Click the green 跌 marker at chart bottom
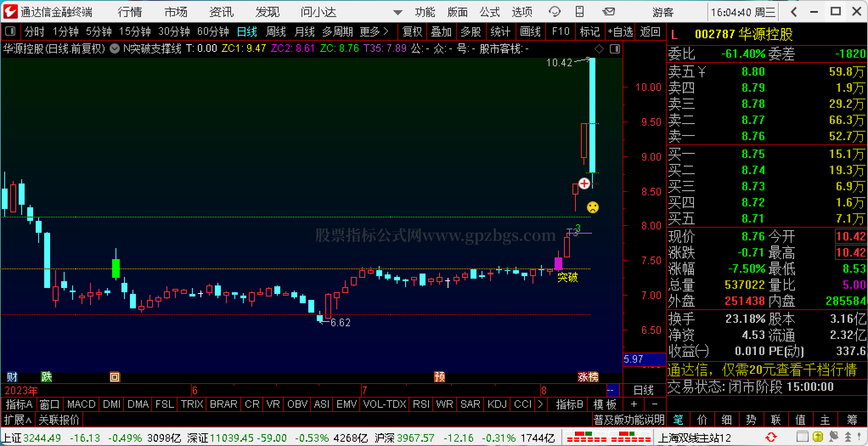 [46, 377]
